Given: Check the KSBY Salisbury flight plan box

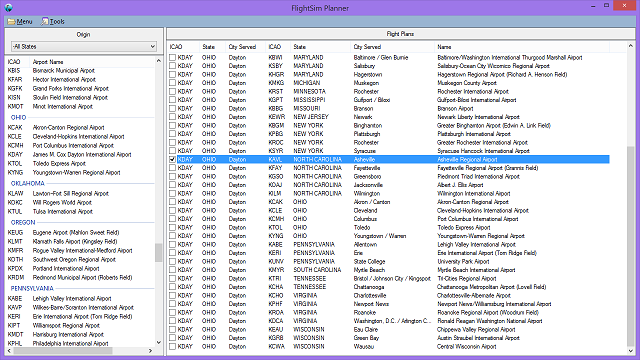Looking at the screenshot, I should point(172,66).
